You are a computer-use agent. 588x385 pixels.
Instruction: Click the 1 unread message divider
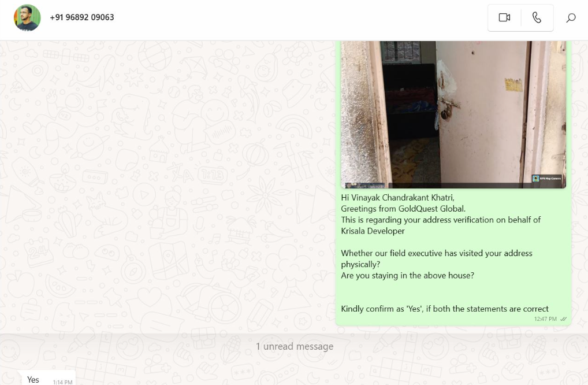point(295,346)
